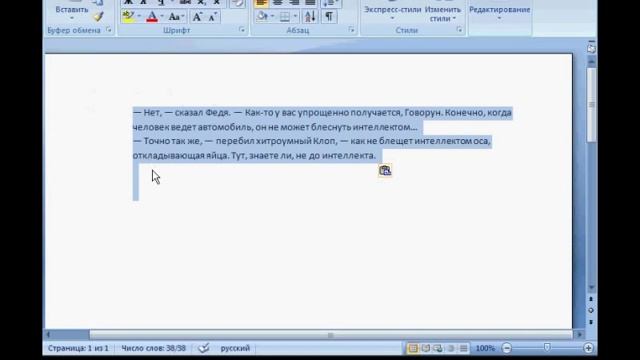
Task: Click the zoom slider handle
Action: click(x=547, y=348)
